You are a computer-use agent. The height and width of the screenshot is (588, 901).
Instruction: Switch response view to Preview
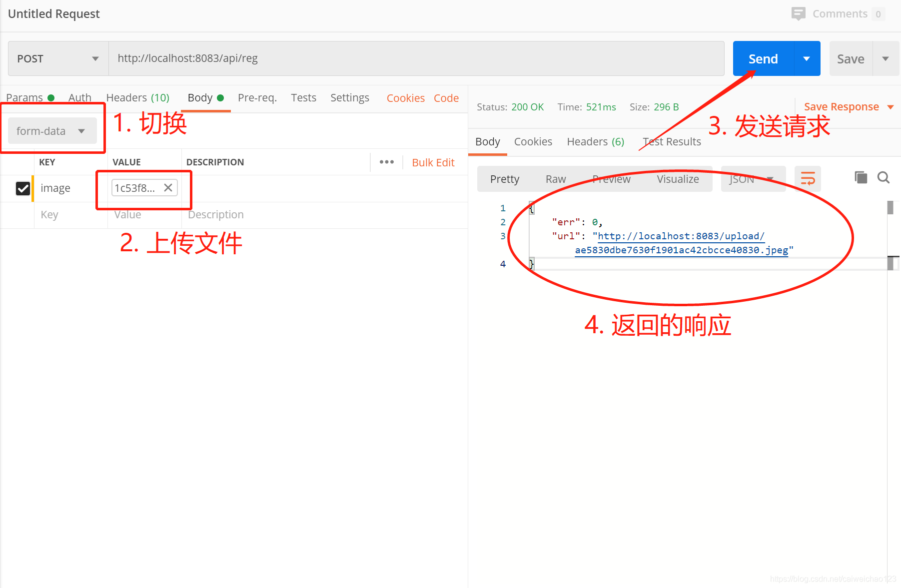click(x=611, y=179)
